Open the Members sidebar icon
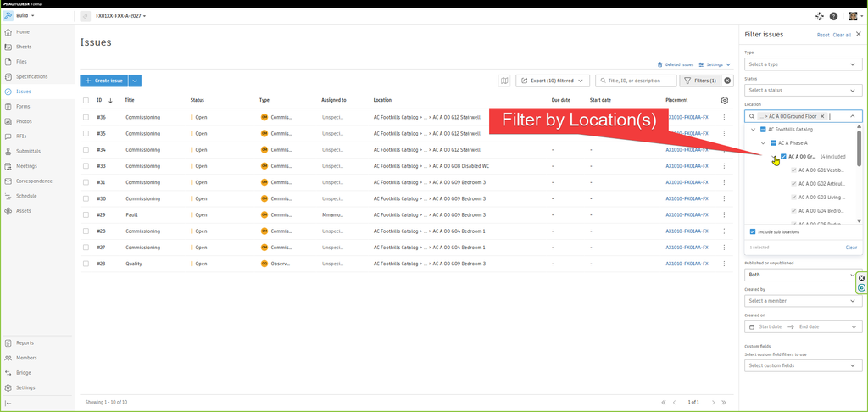The height and width of the screenshot is (412, 868). (8, 359)
